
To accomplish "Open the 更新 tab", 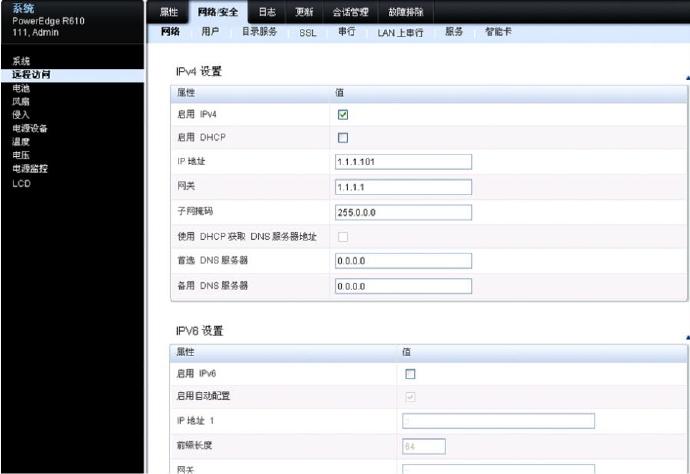I will coord(304,12).
